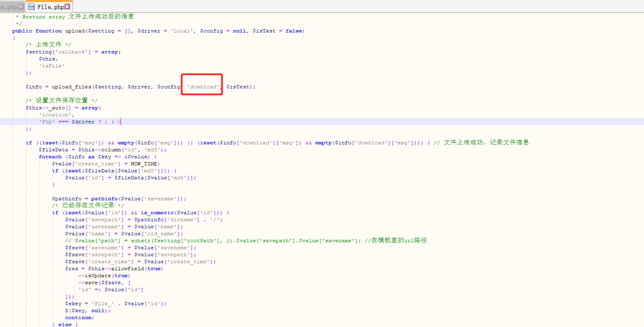Click the $setting['callback'] assignment line

(73, 52)
